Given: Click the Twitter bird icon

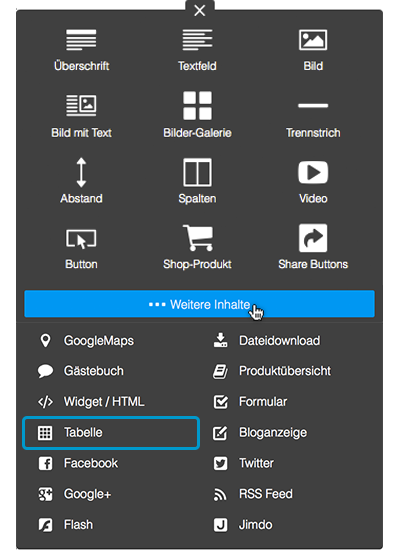Looking at the screenshot, I should pos(220,463).
